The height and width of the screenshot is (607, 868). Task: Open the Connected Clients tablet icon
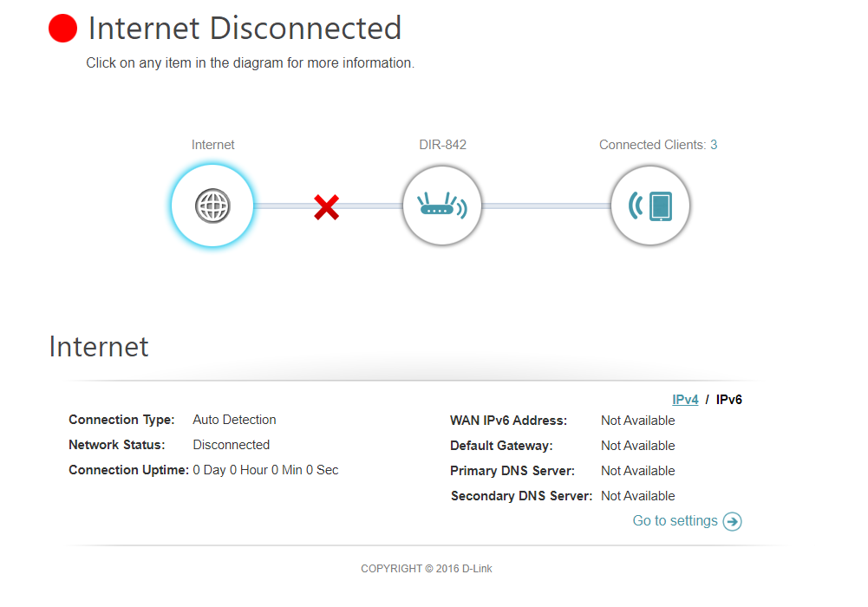pyautogui.click(x=649, y=206)
